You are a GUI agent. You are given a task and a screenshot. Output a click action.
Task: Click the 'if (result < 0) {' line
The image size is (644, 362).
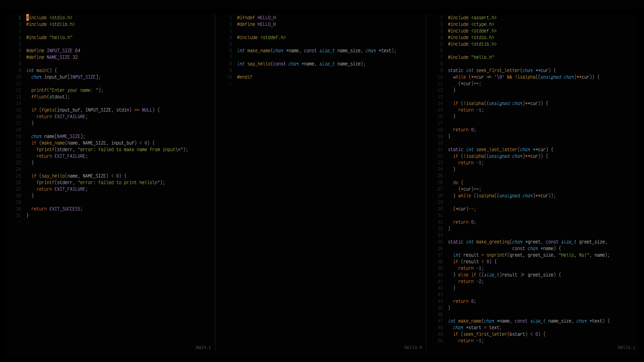pyautogui.click(x=475, y=262)
